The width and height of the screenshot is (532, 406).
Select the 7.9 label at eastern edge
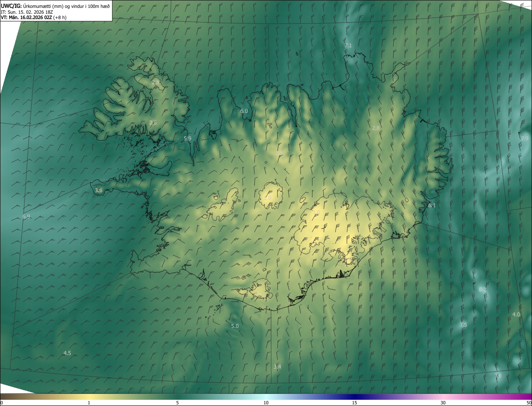tap(525, 138)
